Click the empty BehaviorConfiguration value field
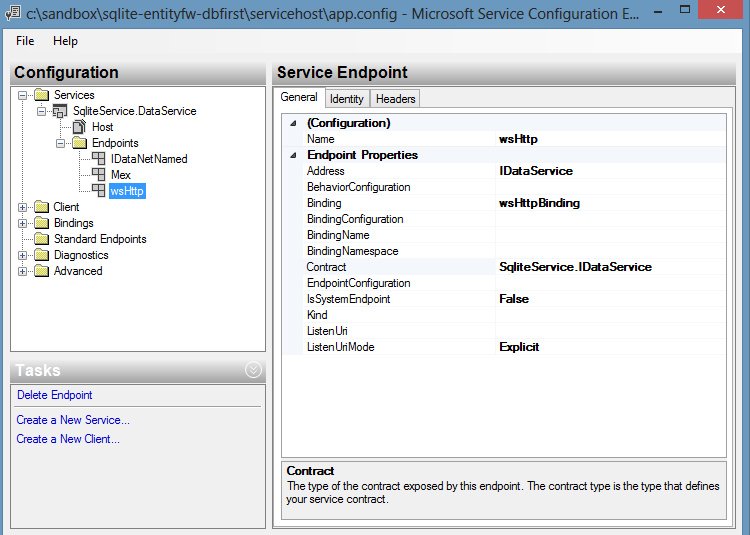750x535 pixels. pos(611,187)
